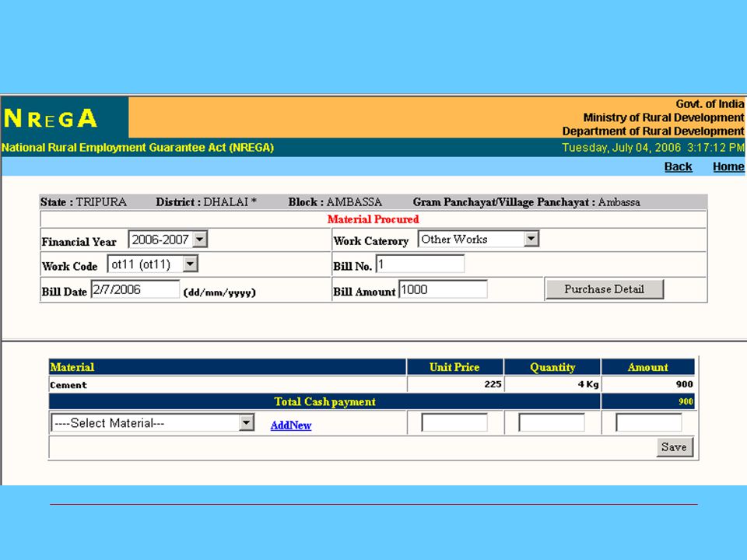Click the National Rural Employment Guarantee Act title
This screenshot has width=747, height=560.
click(138, 148)
